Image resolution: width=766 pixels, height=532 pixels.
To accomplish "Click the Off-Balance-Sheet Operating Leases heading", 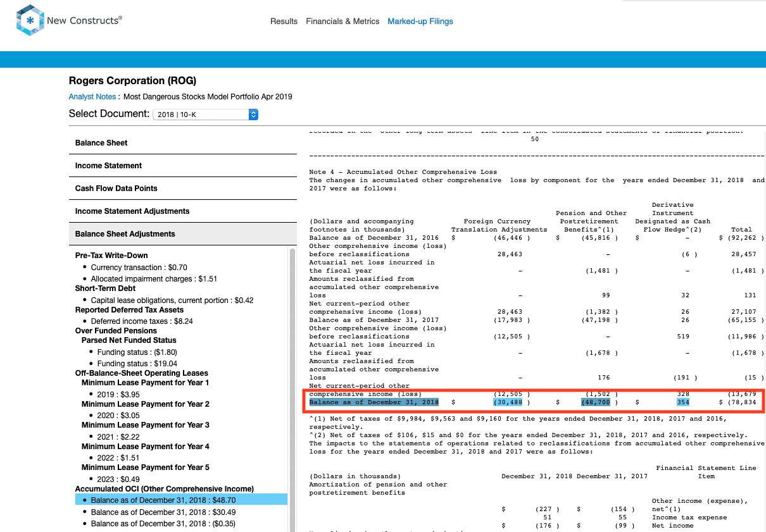I will pos(142,373).
